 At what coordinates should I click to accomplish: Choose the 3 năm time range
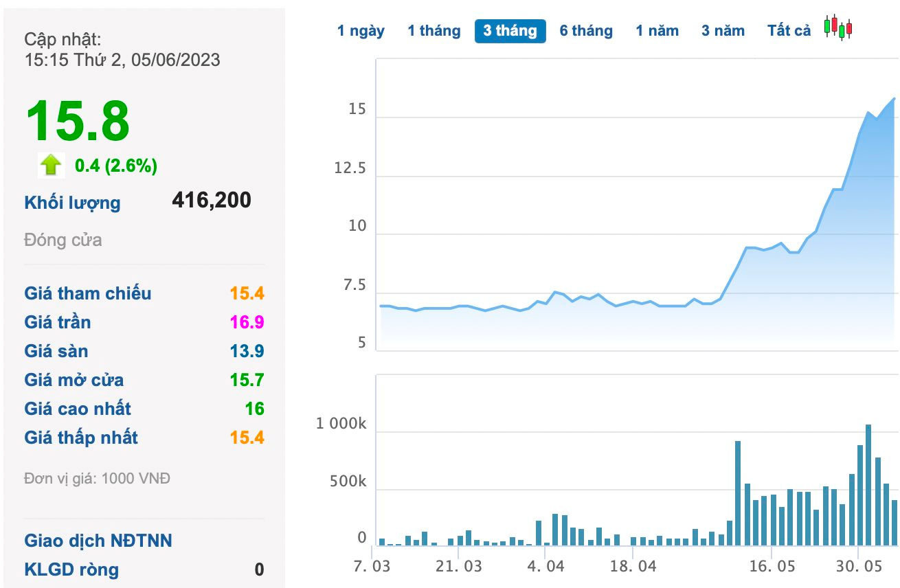(x=723, y=31)
